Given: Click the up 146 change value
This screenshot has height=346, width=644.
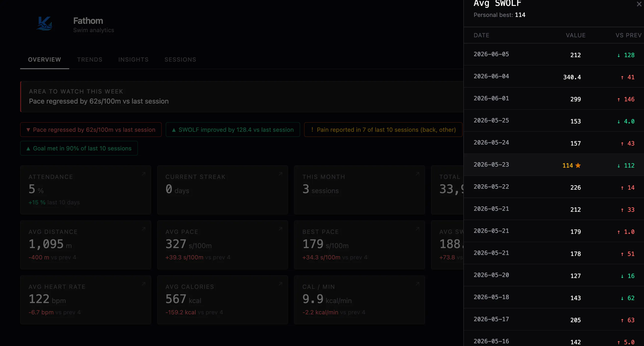Looking at the screenshot, I should (x=626, y=99).
